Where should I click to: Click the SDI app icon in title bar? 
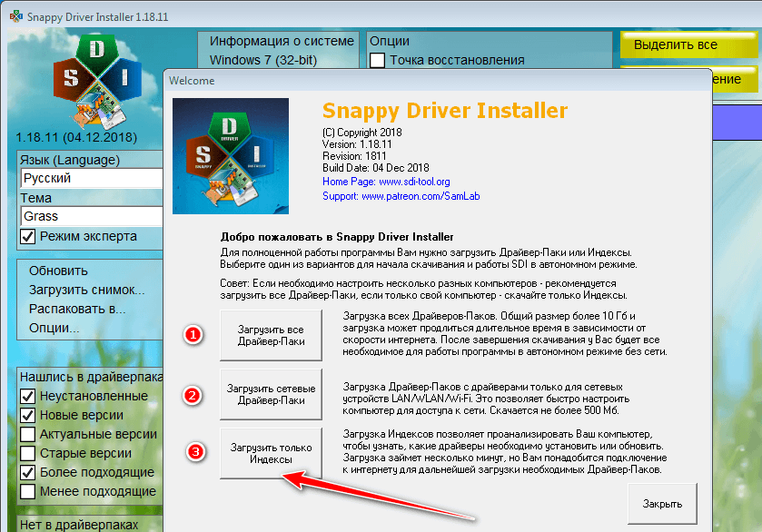tap(16, 16)
